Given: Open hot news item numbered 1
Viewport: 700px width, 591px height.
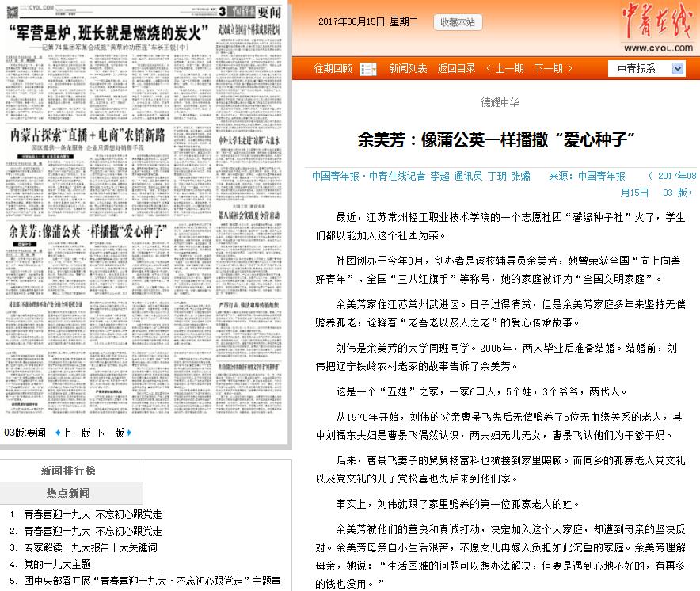Looking at the screenshot, I should point(93,514).
